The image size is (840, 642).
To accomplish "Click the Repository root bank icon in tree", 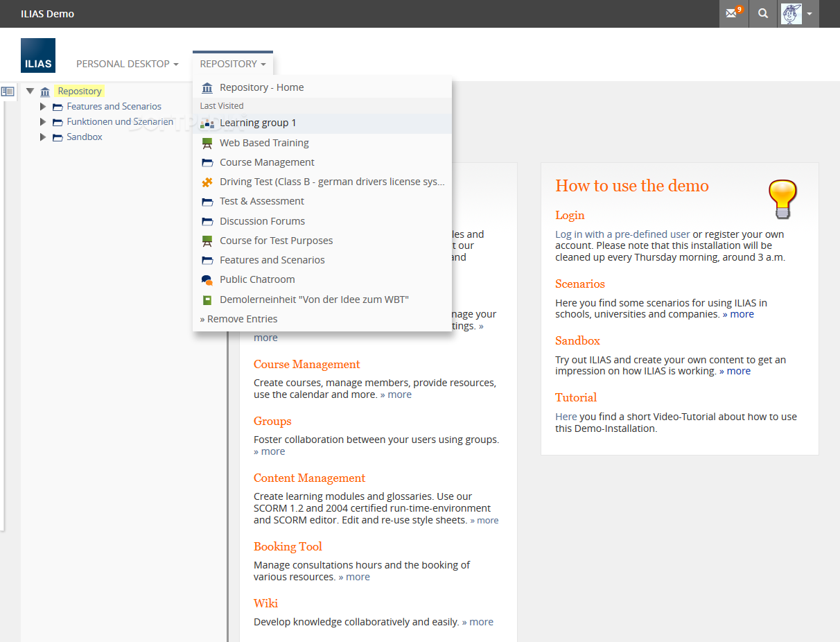I will (45, 92).
